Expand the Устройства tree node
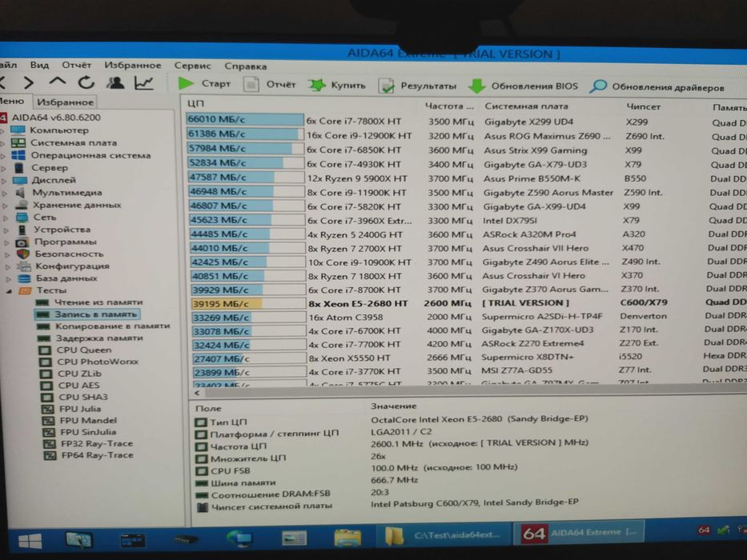Image resolution: width=747 pixels, height=560 pixels. tap(6, 230)
